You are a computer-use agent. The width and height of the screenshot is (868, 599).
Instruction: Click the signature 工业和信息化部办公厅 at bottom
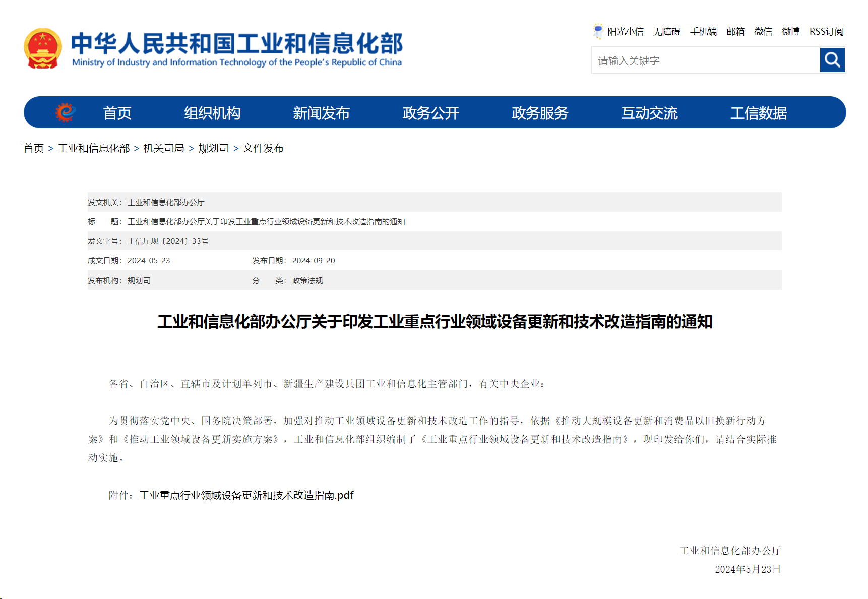730,551
